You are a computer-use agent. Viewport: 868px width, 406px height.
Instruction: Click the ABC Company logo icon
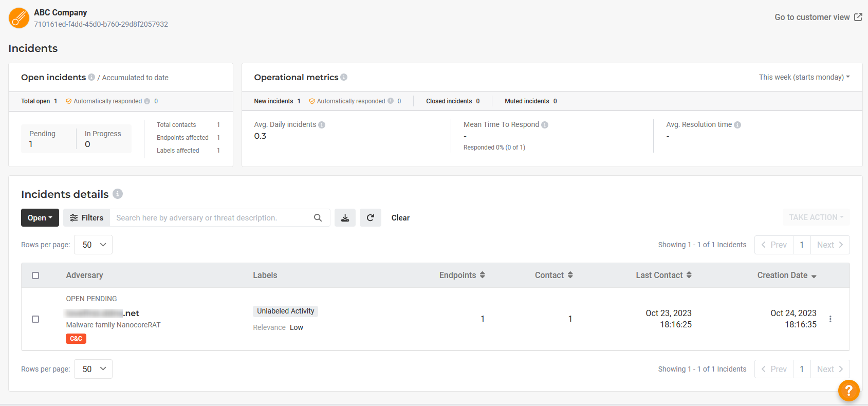[19, 18]
